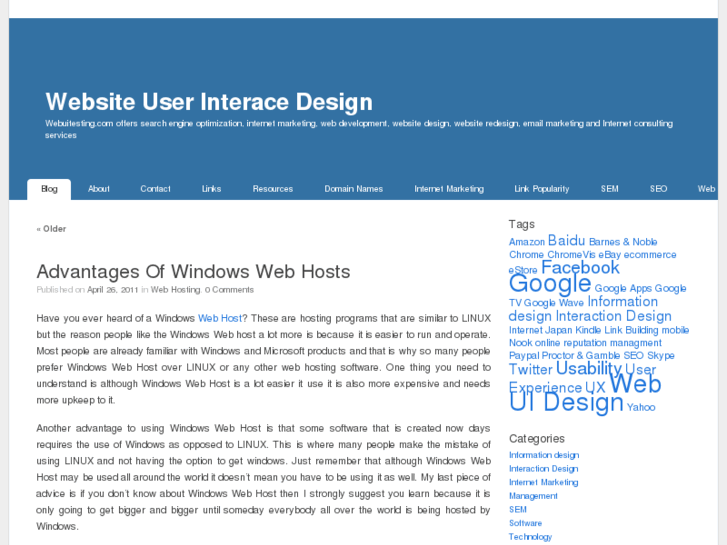Select the Kindle tag

[x=588, y=330]
